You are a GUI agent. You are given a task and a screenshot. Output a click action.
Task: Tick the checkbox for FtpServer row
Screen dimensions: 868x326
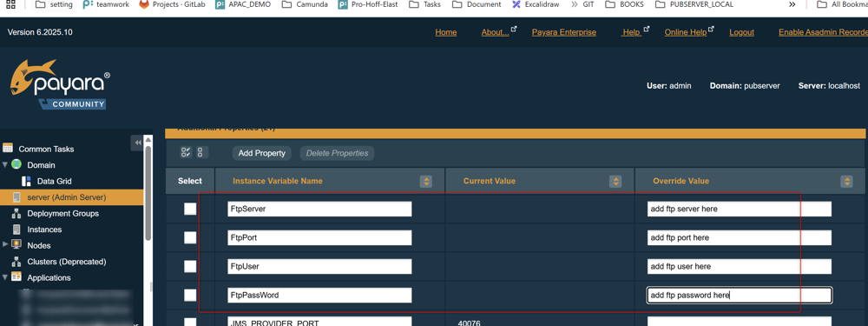click(x=190, y=209)
